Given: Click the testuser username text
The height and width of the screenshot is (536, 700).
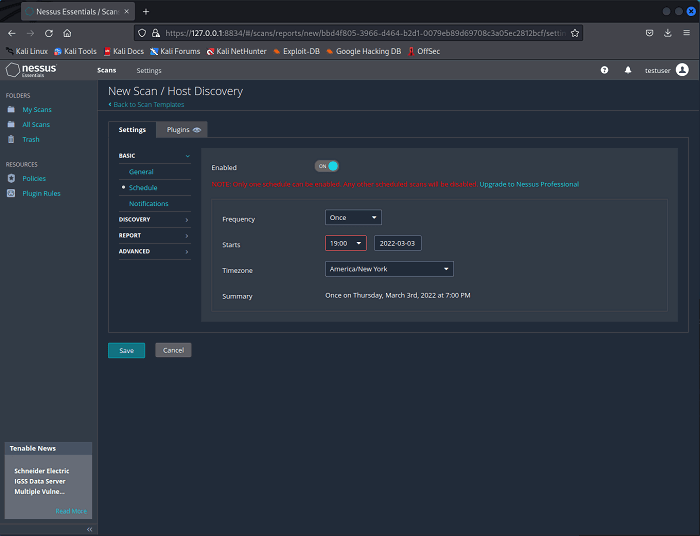Looking at the screenshot, I should 658,71.
